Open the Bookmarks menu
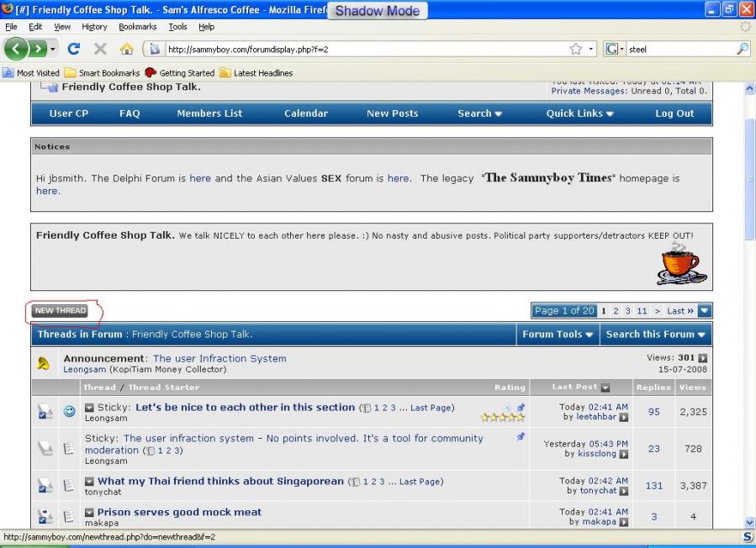 point(138,27)
